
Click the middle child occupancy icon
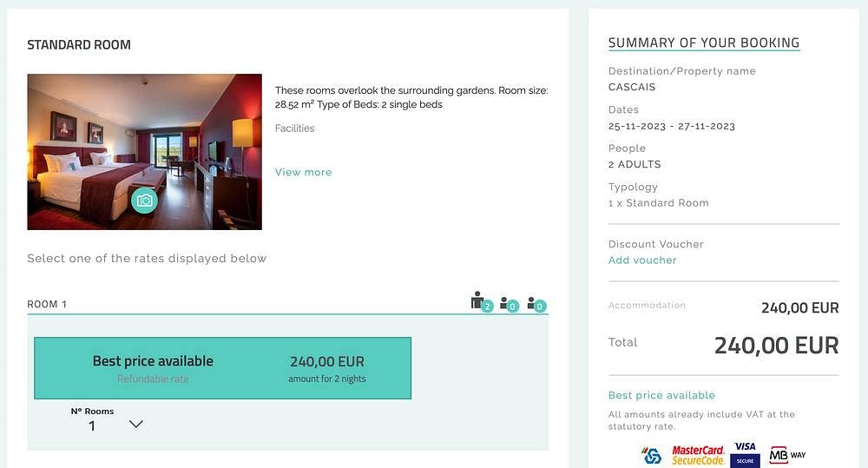(x=510, y=304)
